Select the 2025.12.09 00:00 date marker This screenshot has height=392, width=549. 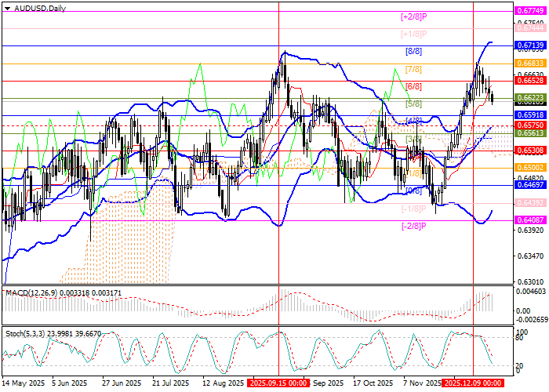click(473, 383)
